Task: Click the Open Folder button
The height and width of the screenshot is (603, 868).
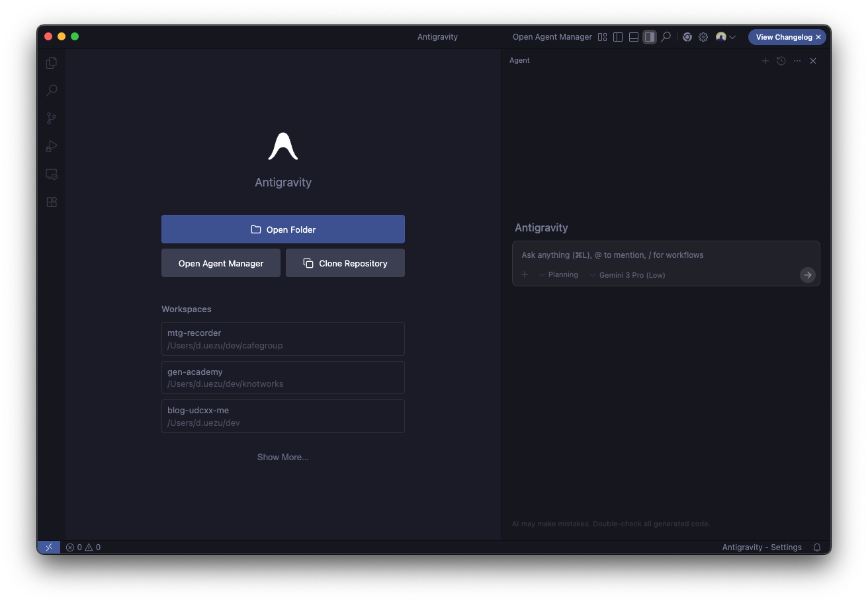Action: (282, 229)
